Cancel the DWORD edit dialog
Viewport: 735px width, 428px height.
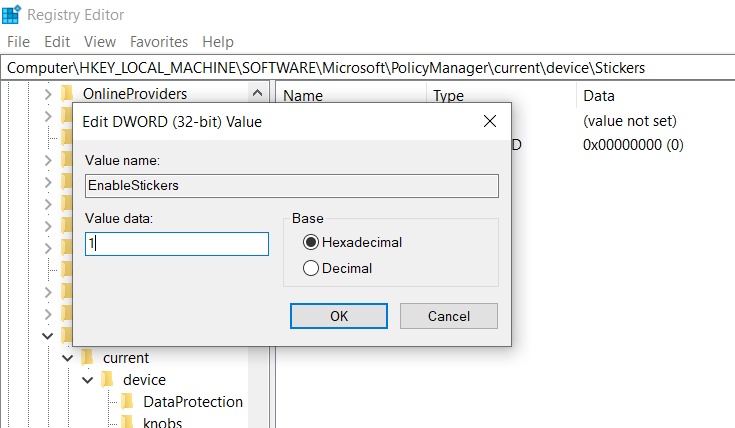[448, 316]
